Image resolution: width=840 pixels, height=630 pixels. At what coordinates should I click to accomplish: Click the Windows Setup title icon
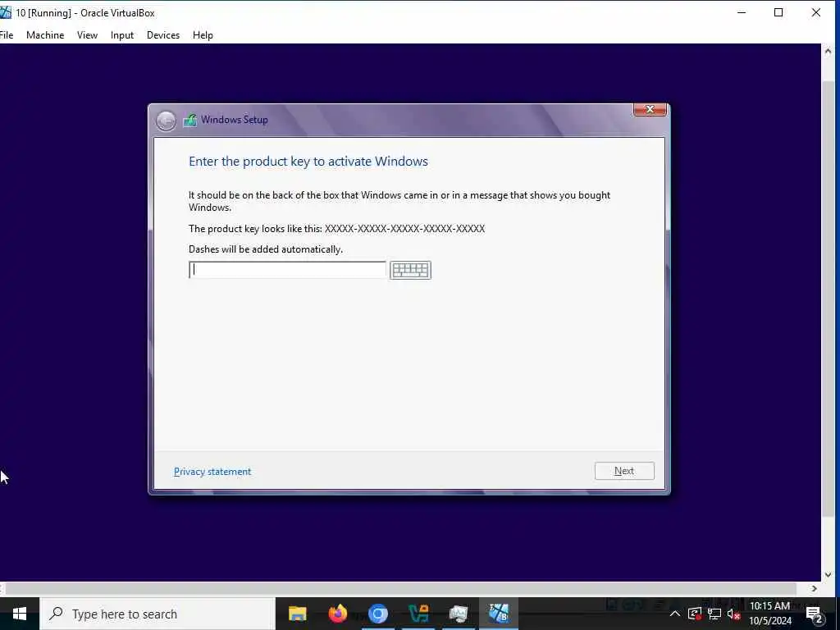189,120
